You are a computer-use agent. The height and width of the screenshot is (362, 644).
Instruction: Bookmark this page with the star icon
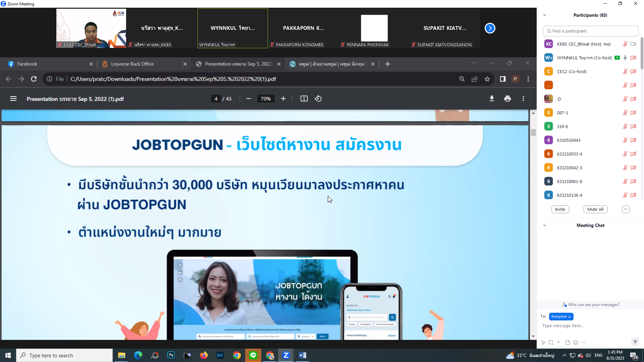pos(487,79)
